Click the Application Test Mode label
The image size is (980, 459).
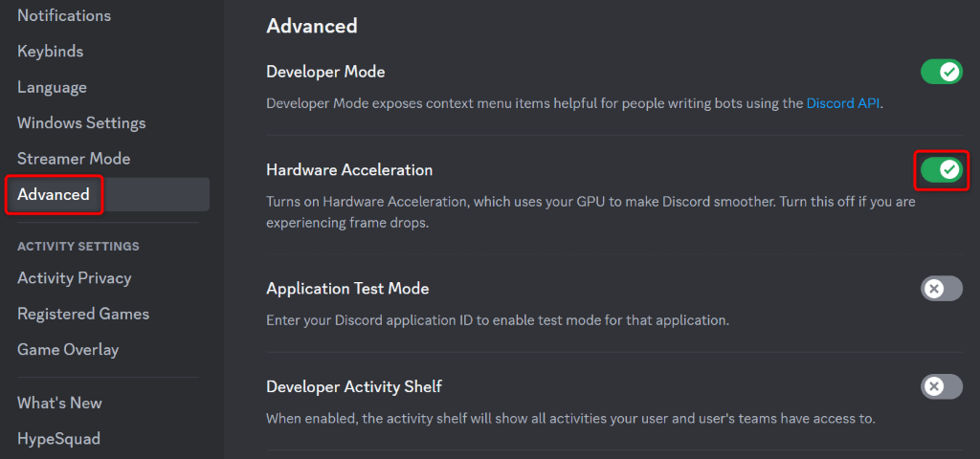[x=347, y=289]
